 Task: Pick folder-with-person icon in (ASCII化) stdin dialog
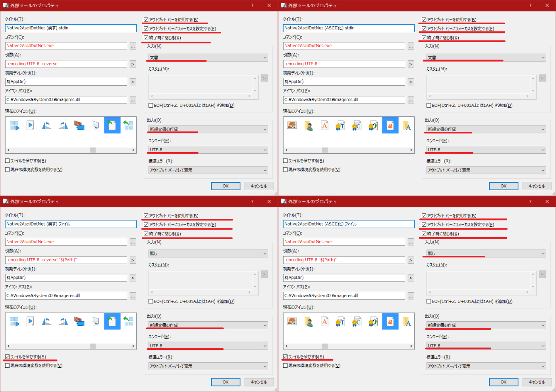pos(309,126)
